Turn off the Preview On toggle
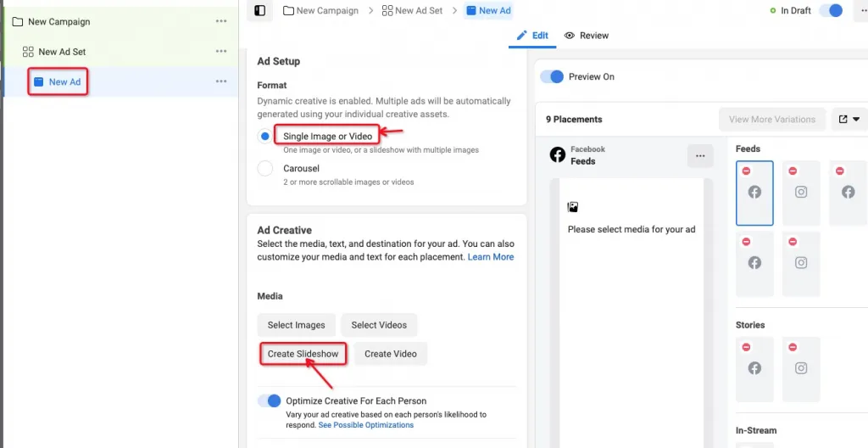Viewport: 868px width, 448px height. coord(552,76)
